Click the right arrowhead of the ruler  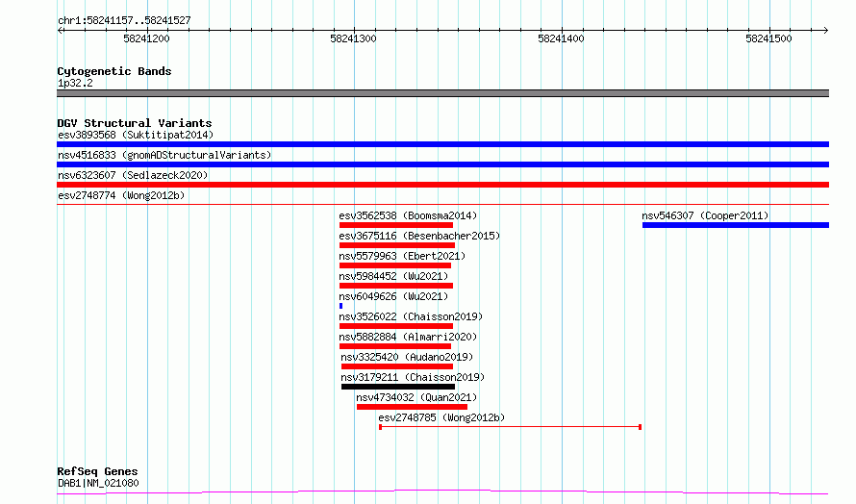point(826,31)
